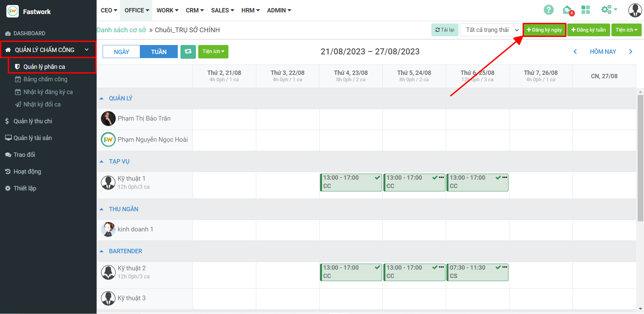Open the notifications icon with badge

pos(568,10)
